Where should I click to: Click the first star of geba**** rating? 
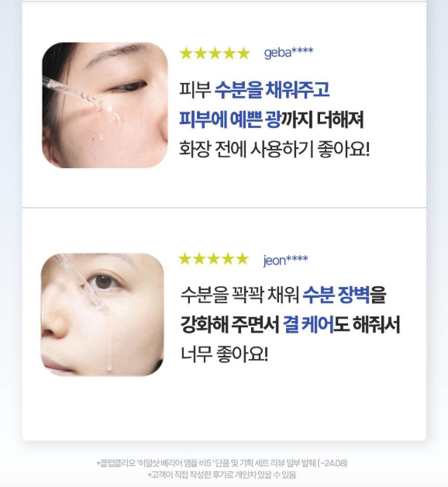click(186, 54)
